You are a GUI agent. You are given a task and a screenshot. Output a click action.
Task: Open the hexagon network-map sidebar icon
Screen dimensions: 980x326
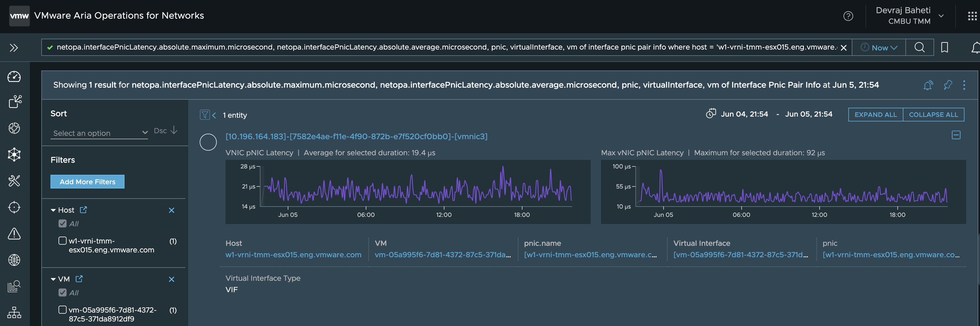(14, 154)
